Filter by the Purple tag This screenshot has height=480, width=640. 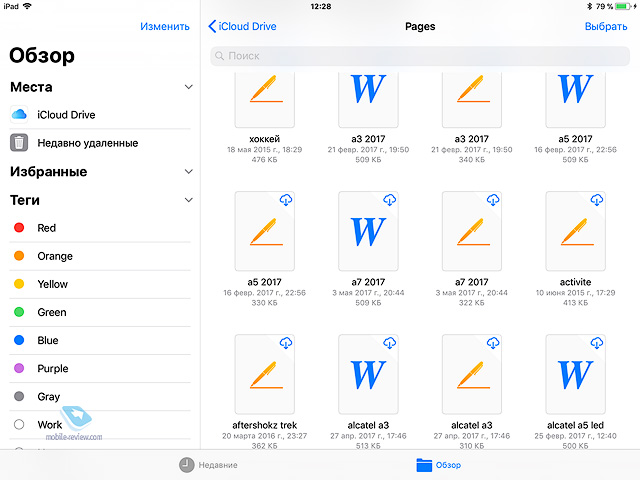(100, 369)
